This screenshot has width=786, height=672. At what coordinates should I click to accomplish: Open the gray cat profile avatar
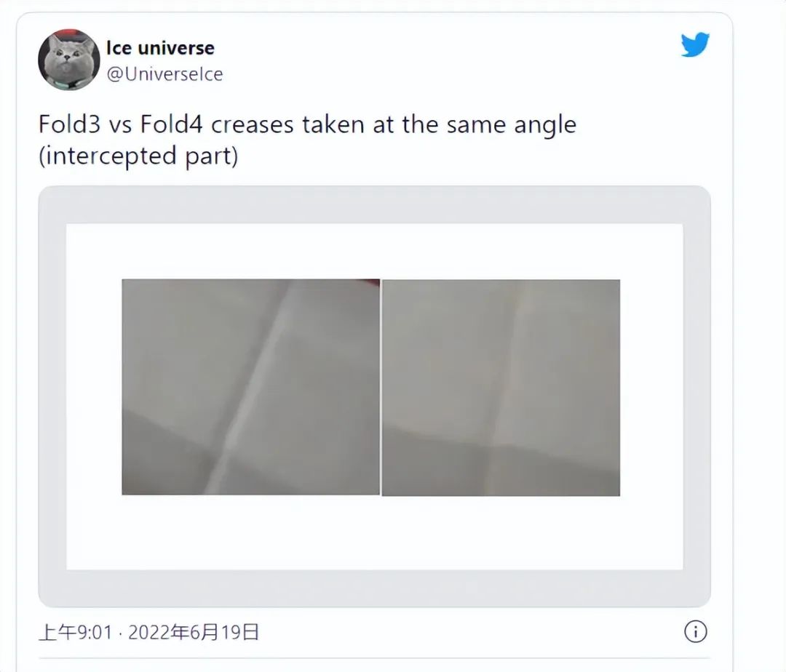(68, 60)
